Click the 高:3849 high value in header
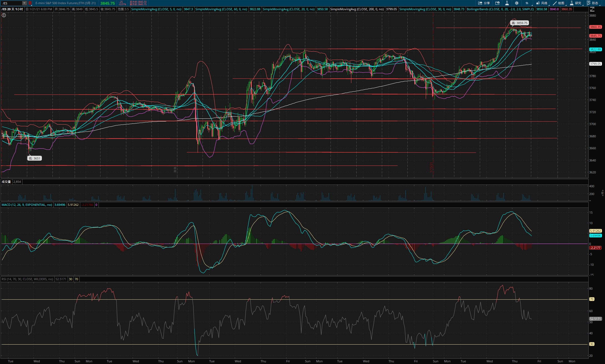 77,9
